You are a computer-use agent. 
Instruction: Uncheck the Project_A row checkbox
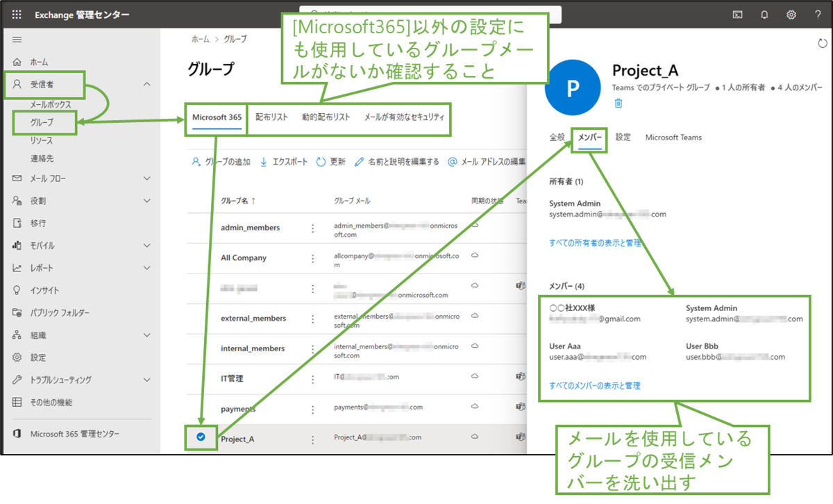click(201, 437)
